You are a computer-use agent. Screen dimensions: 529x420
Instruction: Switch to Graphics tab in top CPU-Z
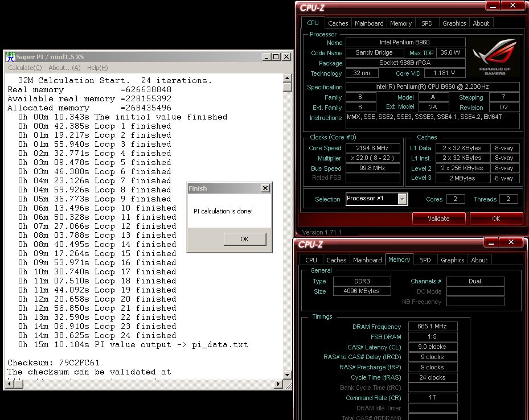(454, 23)
